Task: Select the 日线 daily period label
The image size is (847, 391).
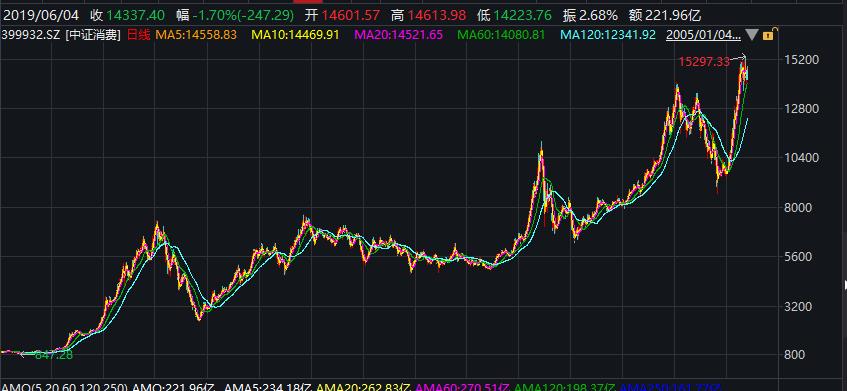Action: pos(138,35)
